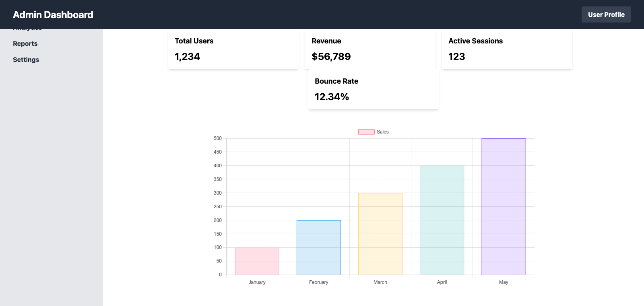Image resolution: width=644 pixels, height=306 pixels.
Task: Click the pink January bar
Action: coord(257,261)
